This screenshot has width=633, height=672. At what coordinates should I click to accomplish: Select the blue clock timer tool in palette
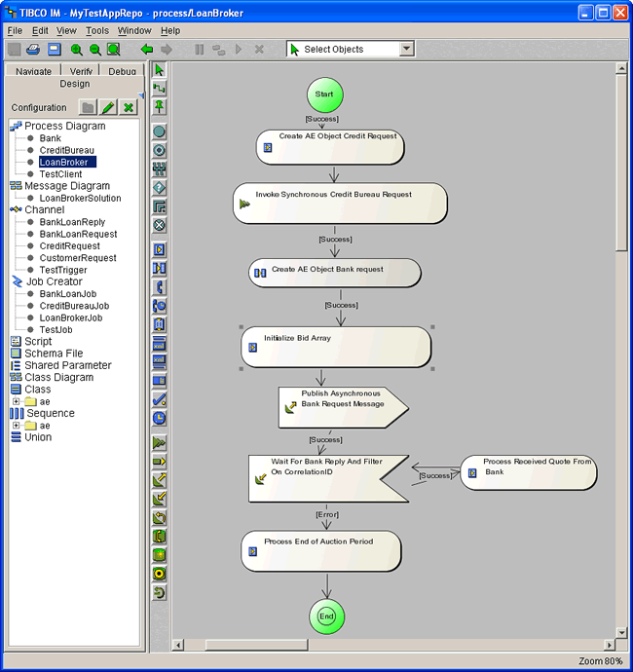160,418
